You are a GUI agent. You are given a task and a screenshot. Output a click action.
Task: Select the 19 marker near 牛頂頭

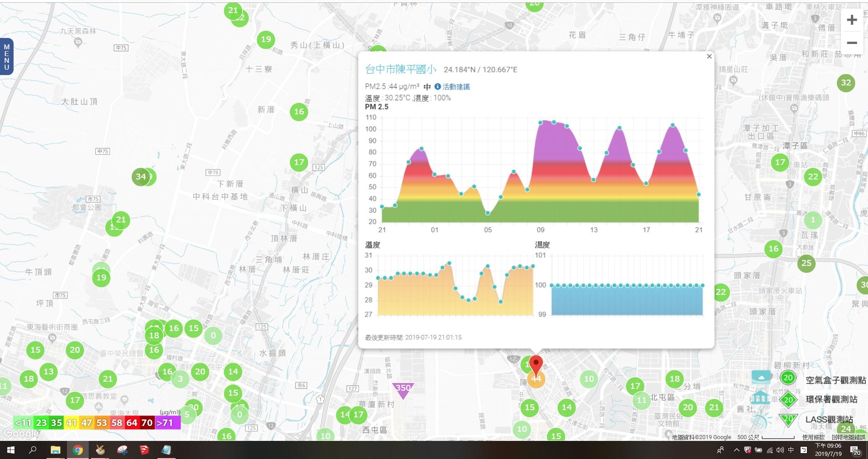click(x=101, y=278)
